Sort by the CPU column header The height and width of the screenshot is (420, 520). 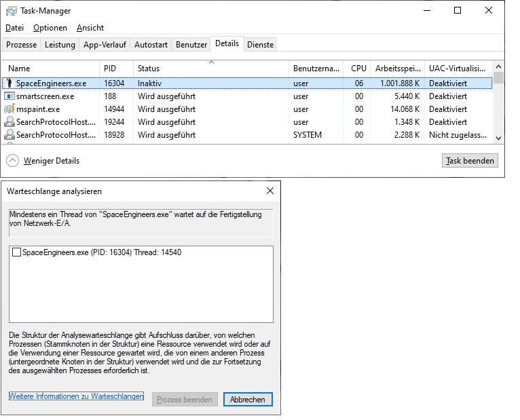[x=357, y=69]
